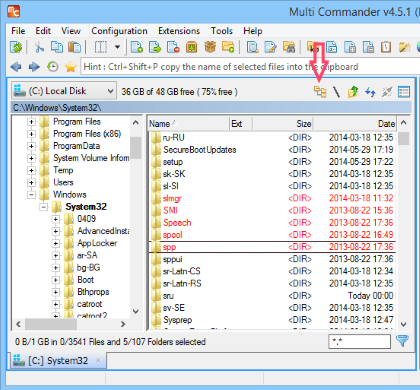Click the blue filter funnel icon

[402, 341]
